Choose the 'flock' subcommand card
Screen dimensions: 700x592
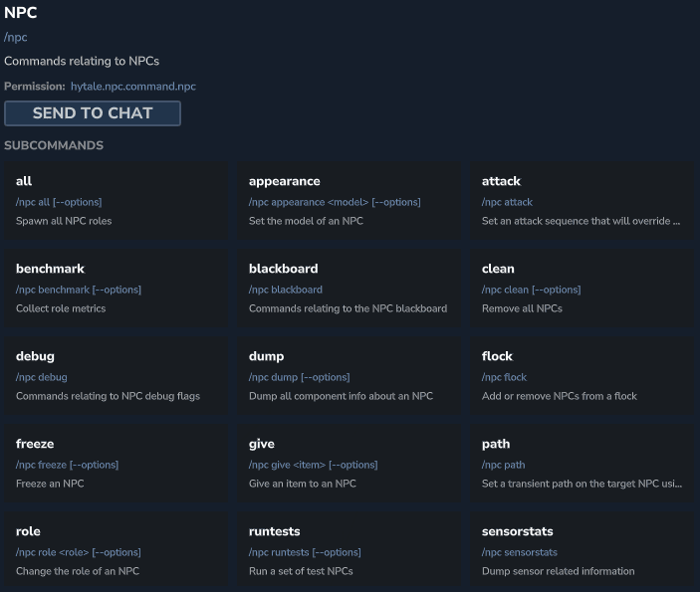(x=583, y=376)
